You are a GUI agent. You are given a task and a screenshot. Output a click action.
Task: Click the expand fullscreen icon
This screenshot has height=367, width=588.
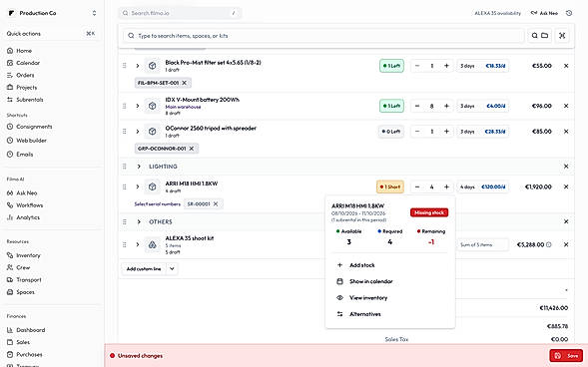click(x=562, y=36)
